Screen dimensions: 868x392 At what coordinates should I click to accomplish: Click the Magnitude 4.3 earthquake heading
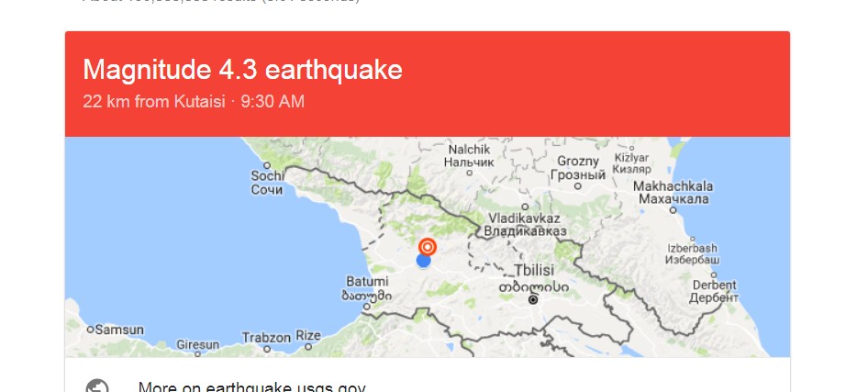pos(242,70)
